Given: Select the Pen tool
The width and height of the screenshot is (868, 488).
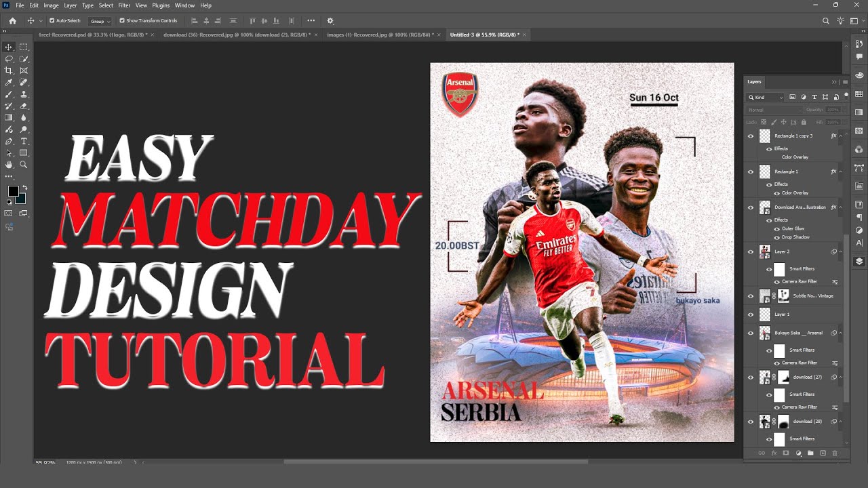Looking at the screenshot, I should 9,141.
